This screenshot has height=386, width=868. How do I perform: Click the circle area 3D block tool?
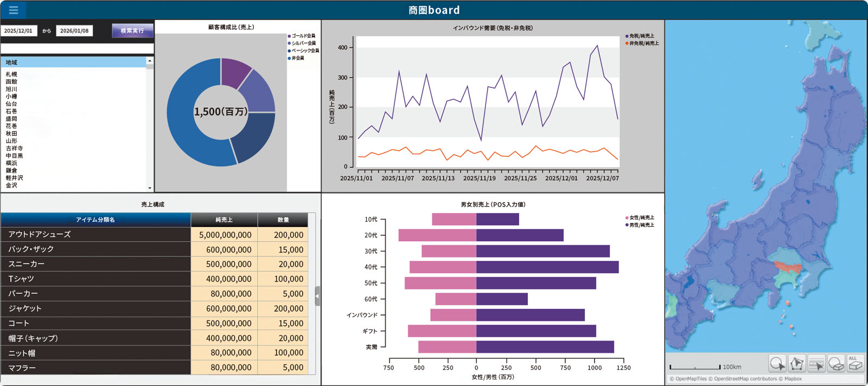[836, 363]
